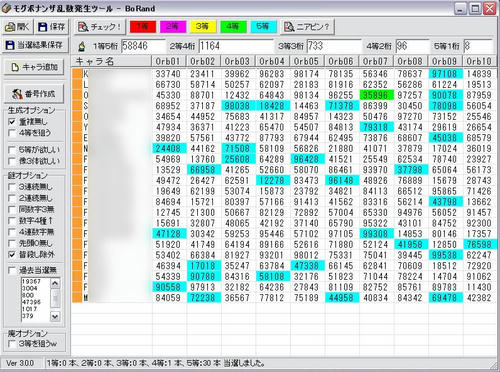Add a character with キャラ追加
The image size is (500, 372).
pyautogui.click(x=34, y=67)
